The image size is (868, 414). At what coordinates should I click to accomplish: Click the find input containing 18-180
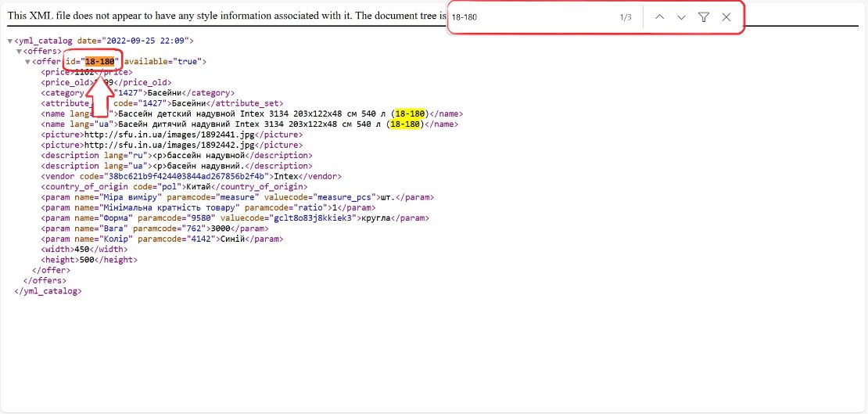pyautogui.click(x=532, y=17)
